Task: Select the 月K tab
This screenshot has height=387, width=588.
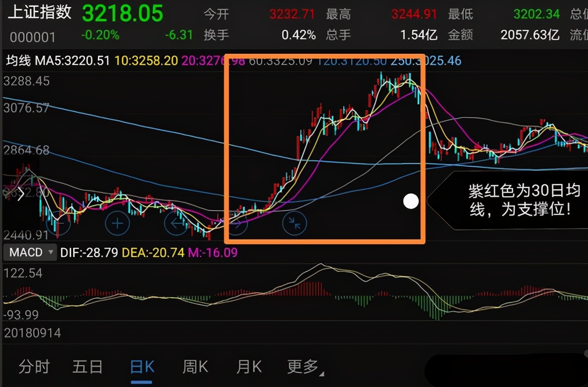Action: coord(249,367)
